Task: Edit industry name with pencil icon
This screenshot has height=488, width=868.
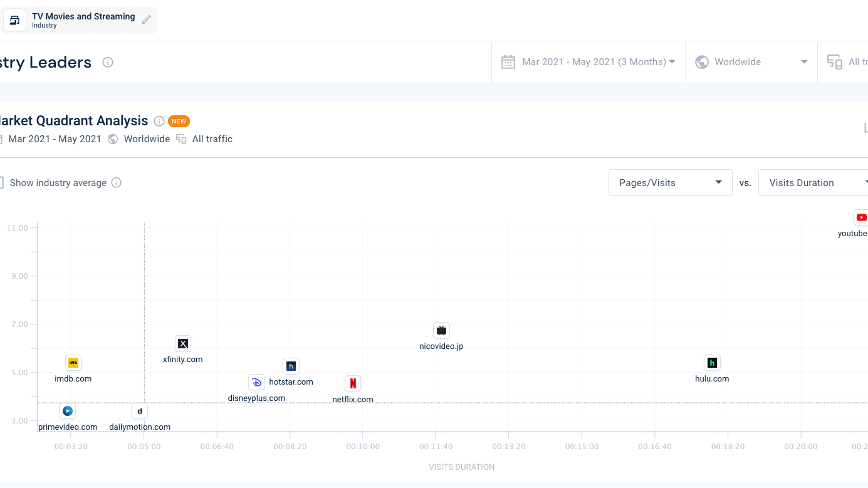Action: click(146, 20)
